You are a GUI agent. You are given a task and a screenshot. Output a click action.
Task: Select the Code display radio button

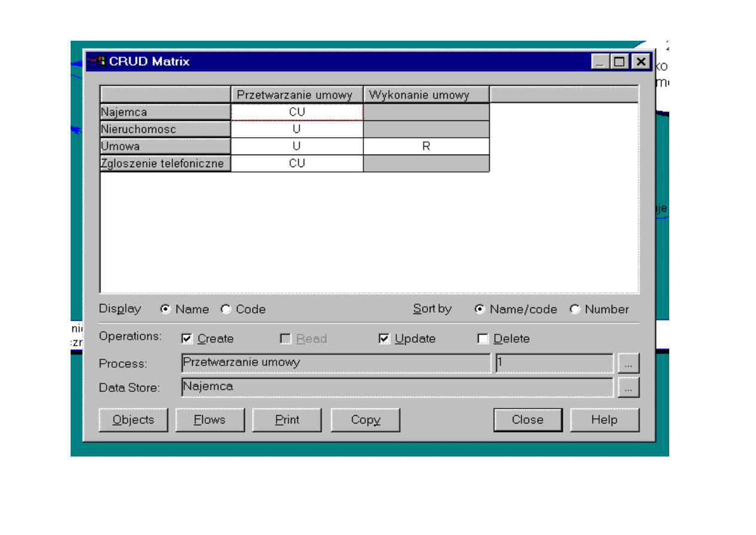[226, 310]
